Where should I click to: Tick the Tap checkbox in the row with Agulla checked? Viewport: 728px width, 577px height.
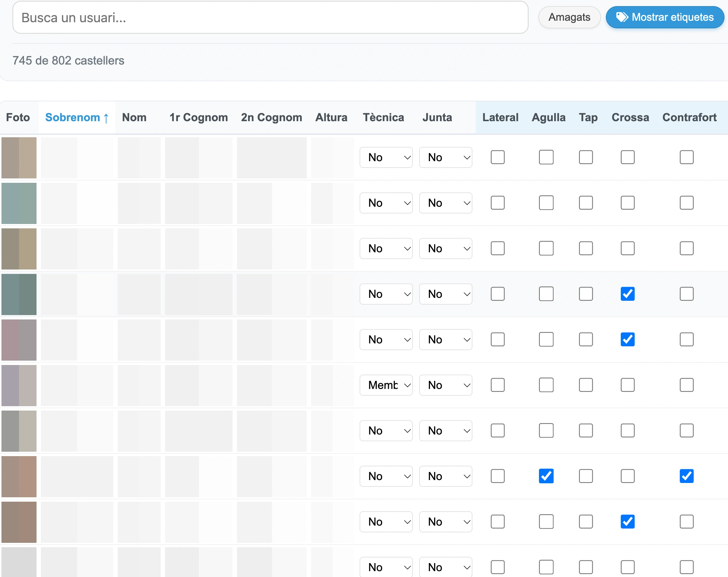coord(585,476)
